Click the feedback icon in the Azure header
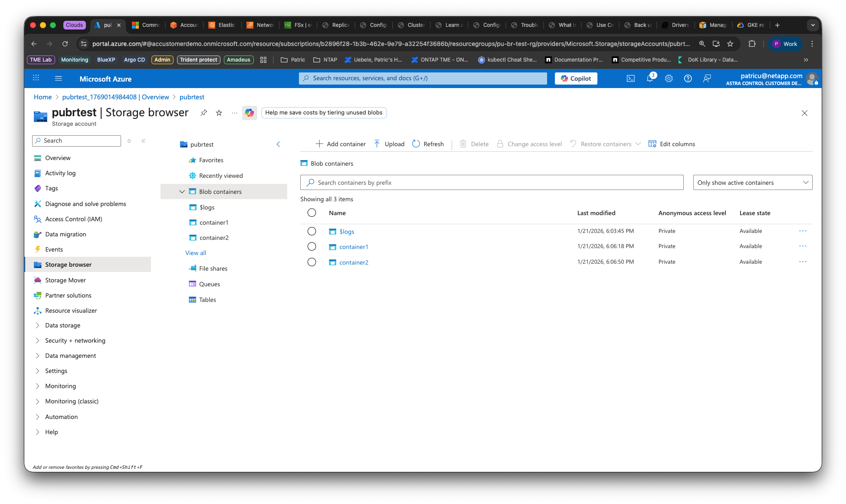The width and height of the screenshot is (846, 504). [x=707, y=79]
